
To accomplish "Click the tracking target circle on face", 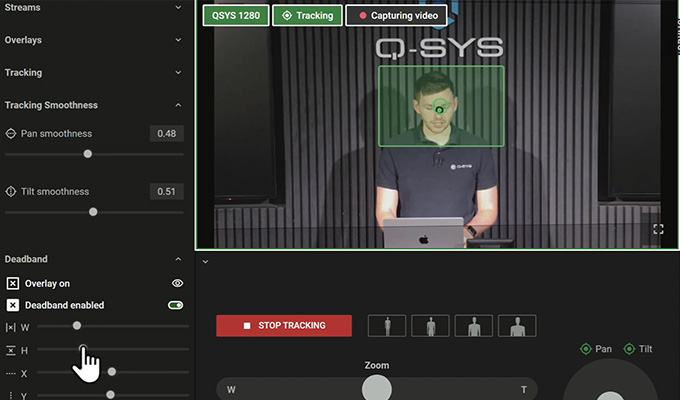I will (x=440, y=108).
